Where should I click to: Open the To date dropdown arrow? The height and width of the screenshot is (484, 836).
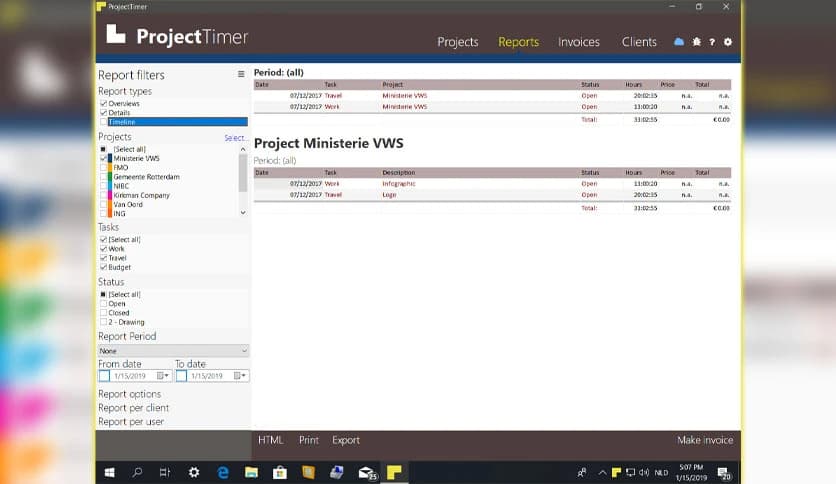pyautogui.click(x=243, y=376)
